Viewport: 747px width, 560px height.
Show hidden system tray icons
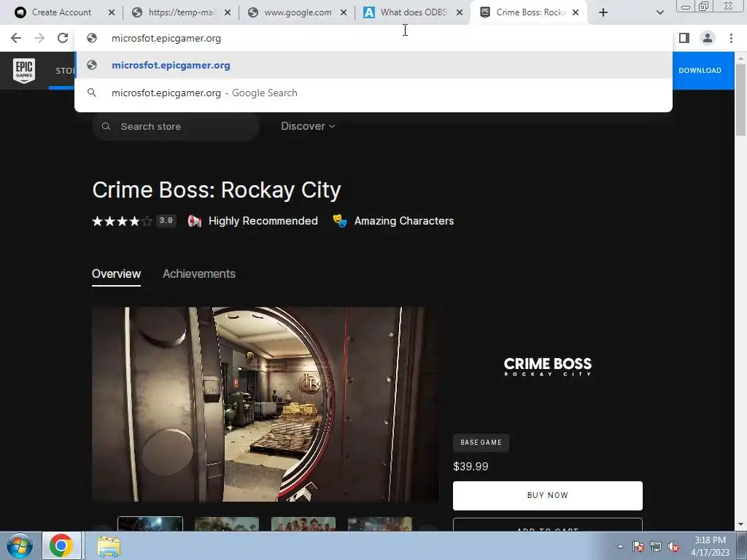(620, 546)
